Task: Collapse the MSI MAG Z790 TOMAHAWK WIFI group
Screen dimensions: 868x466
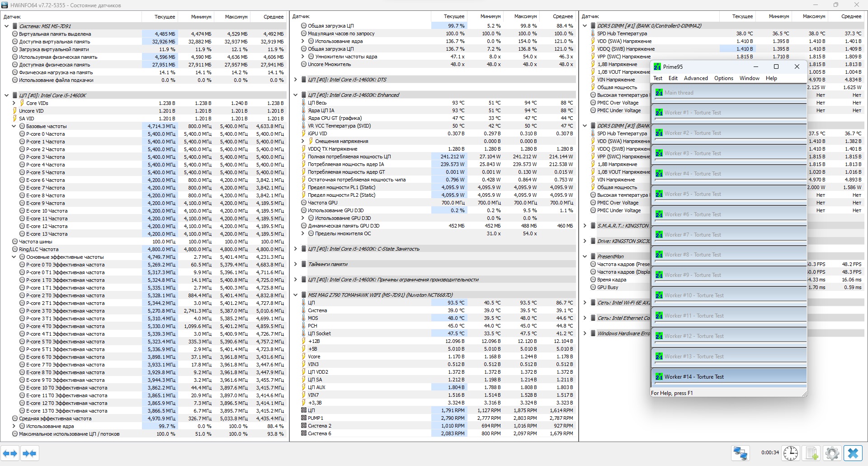Action: tap(295, 295)
